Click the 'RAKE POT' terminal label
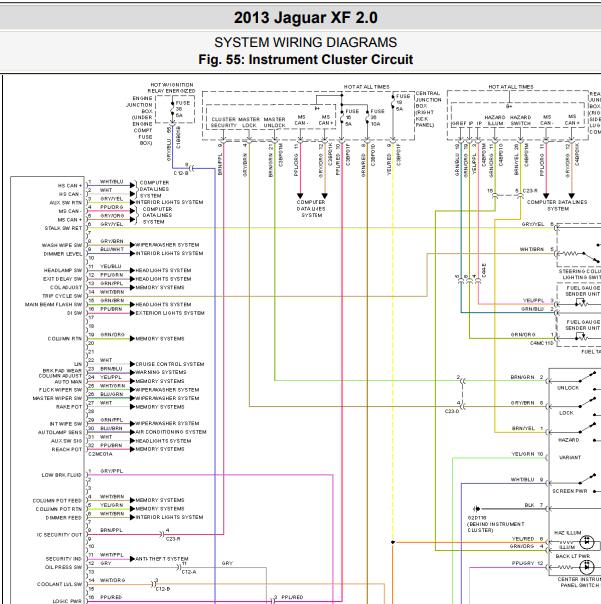Viewport: 601px width, 604px height. click(x=69, y=407)
